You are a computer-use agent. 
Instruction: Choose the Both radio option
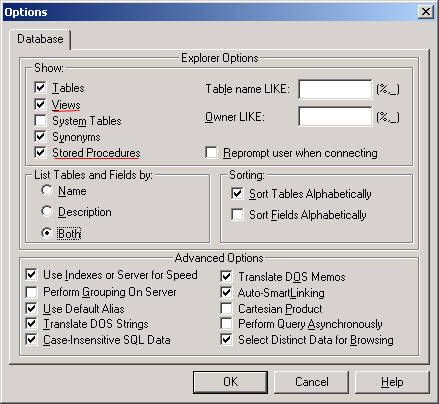click(47, 233)
